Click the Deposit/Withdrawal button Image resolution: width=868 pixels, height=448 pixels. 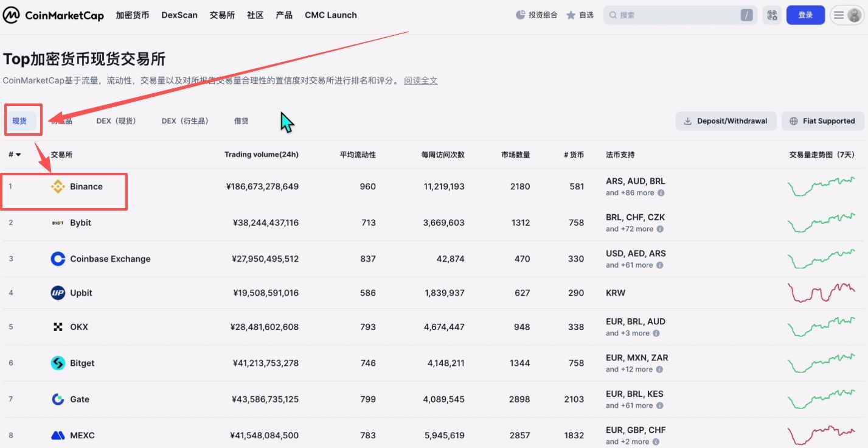[x=726, y=121]
